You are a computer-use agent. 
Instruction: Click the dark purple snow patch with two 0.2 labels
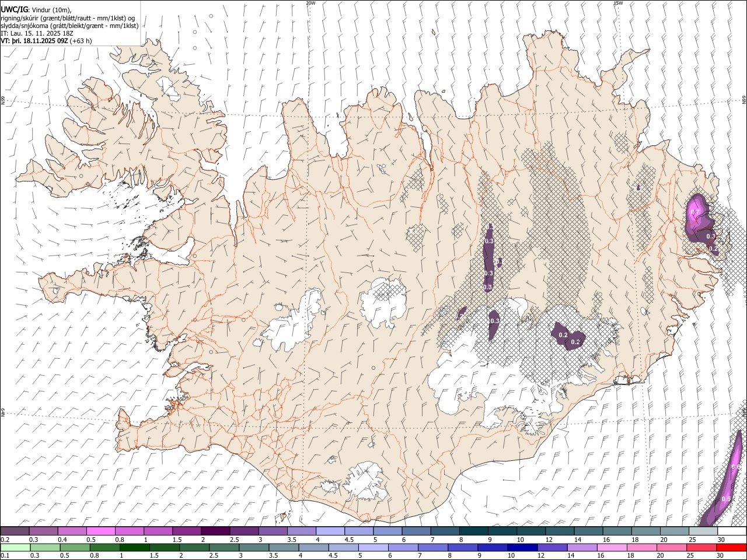569,337
